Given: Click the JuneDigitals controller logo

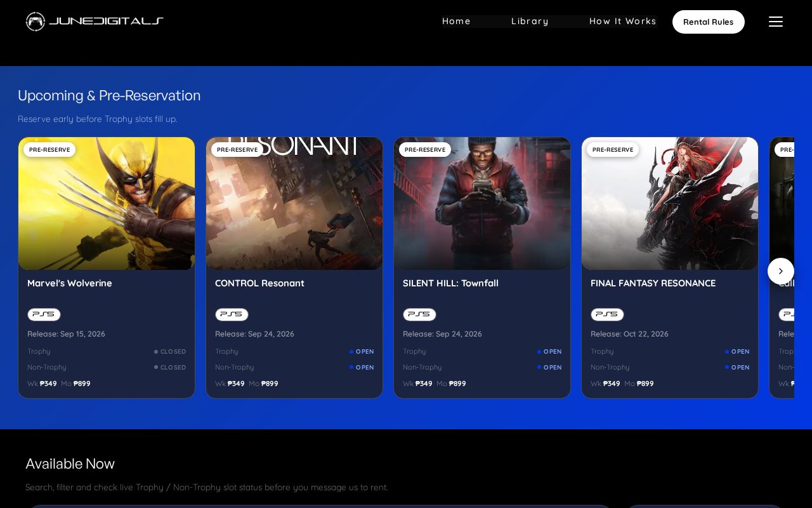Looking at the screenshot, I should tap(95, 22).
